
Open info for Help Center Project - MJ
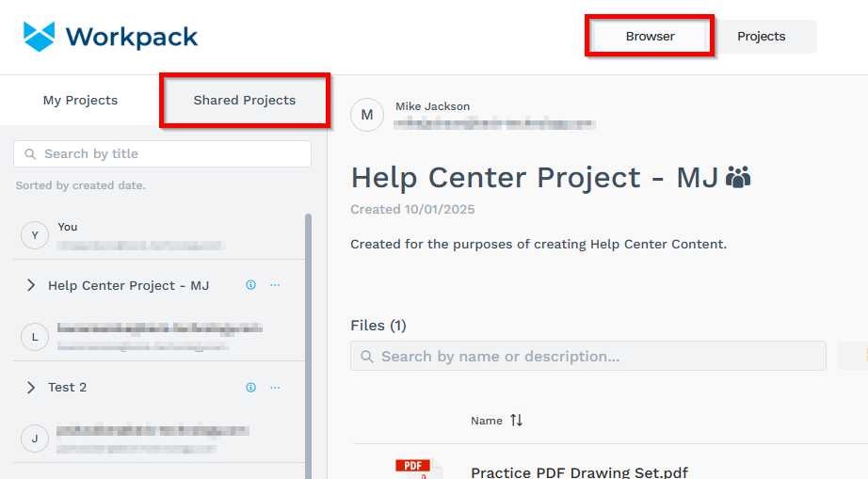250,285
